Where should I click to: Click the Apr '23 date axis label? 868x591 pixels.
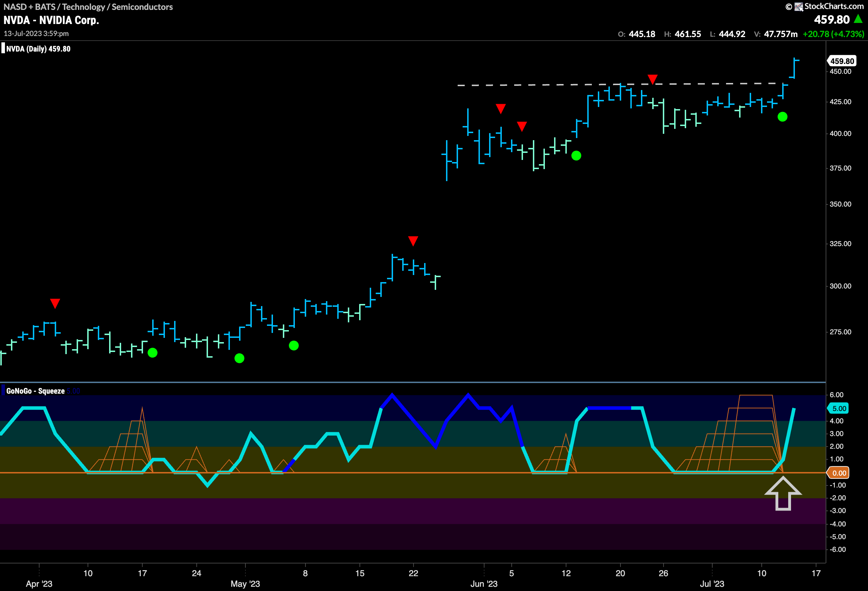point(39,584)
